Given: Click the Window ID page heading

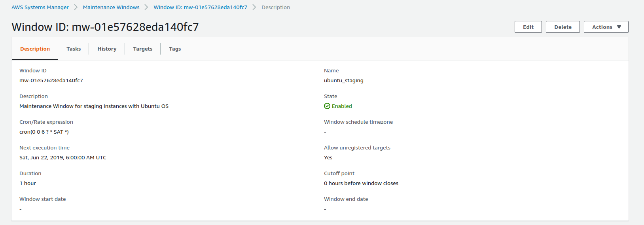Looking at the screenshot, I should coord(105,27).
